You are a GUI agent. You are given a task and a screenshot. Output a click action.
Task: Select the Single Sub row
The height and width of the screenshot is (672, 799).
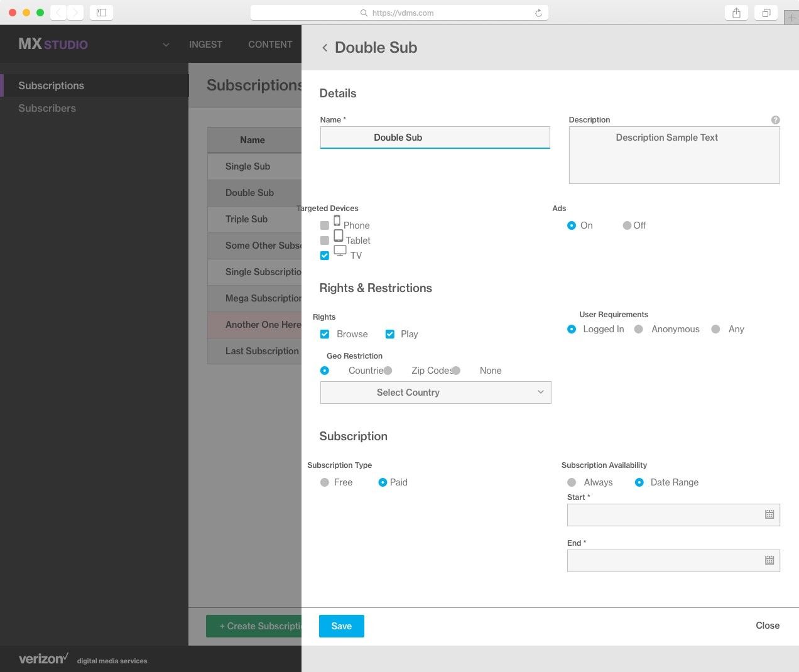[254, 166]
